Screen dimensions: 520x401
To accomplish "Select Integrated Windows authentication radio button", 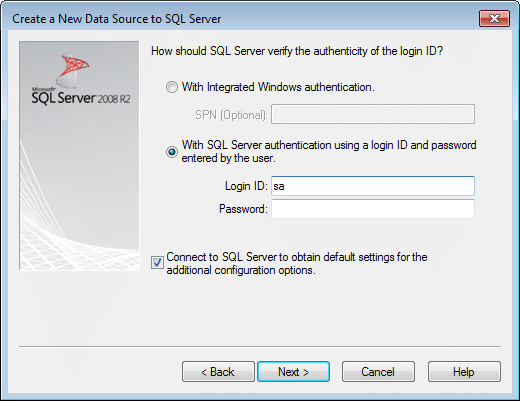I will pyautogui.click(x=172, y=87).
